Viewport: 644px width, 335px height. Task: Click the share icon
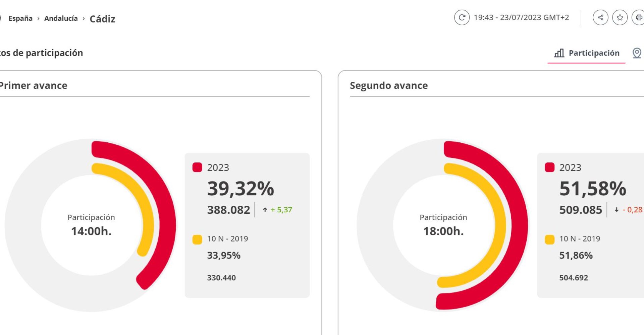pyautogui.click(x=600, y=18)
